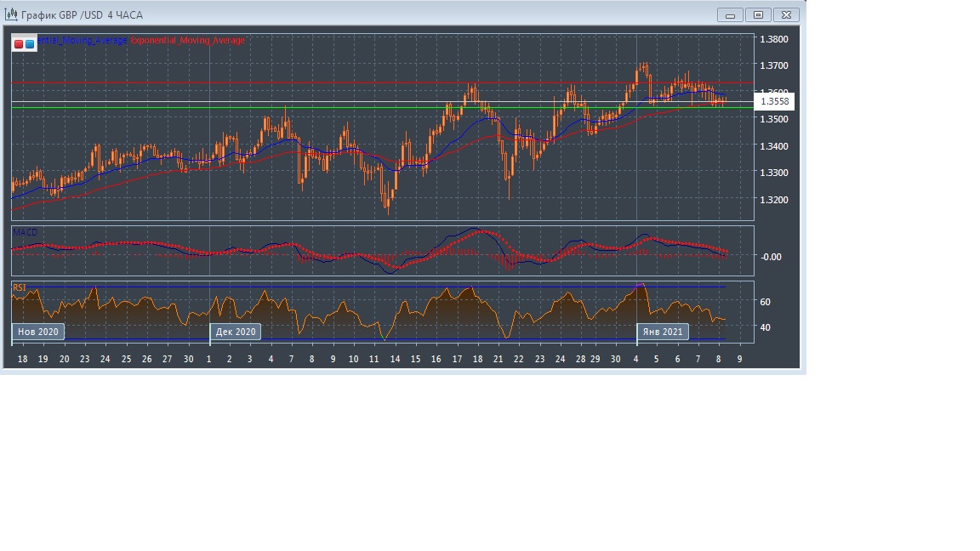Click the 1.3200 price axis label
Viewport: 980px width, 551px height.
click(x=773, y=200)
